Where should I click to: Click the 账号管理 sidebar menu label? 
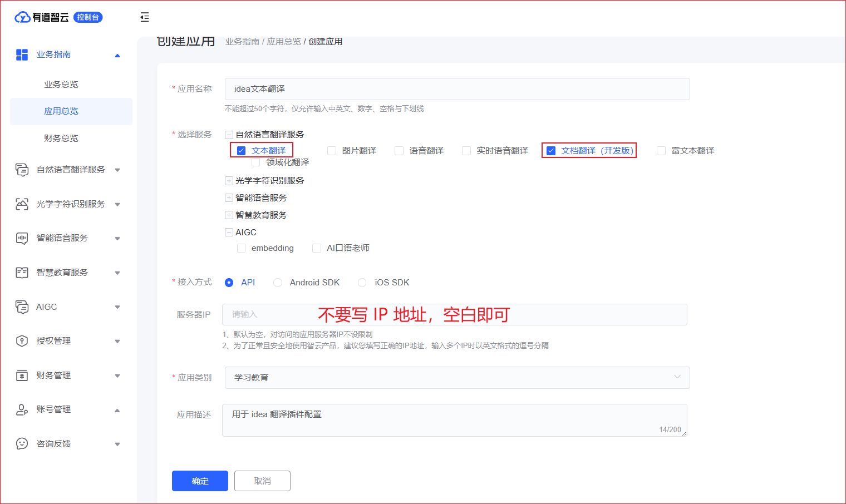(53, 409)
